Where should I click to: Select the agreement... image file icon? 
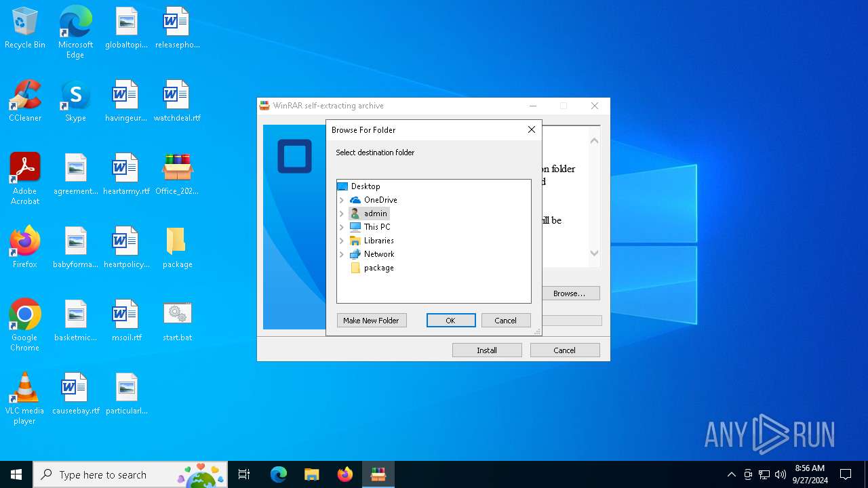(75, 175)
